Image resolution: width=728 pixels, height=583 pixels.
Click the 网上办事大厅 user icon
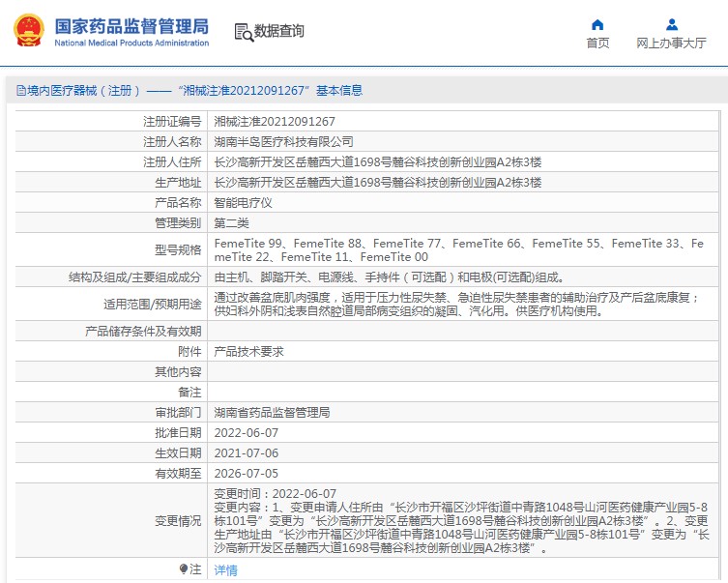[x=671, y=24]
